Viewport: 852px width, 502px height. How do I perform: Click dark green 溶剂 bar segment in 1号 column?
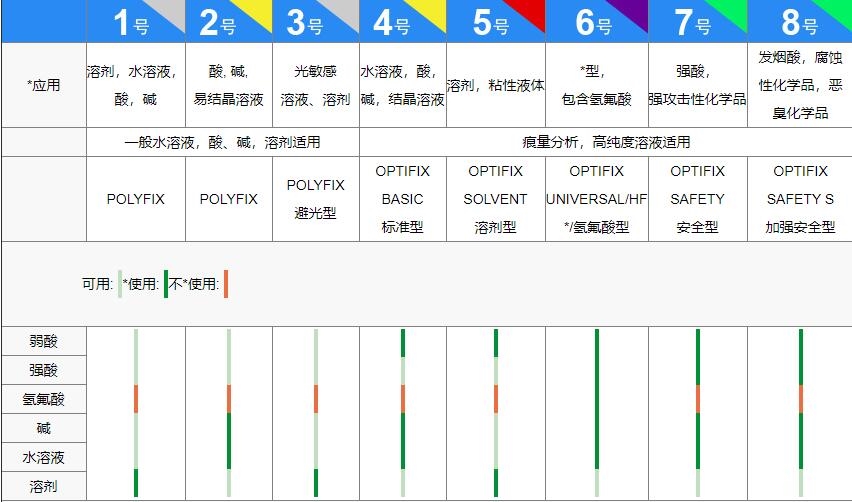tap(136, 483)
